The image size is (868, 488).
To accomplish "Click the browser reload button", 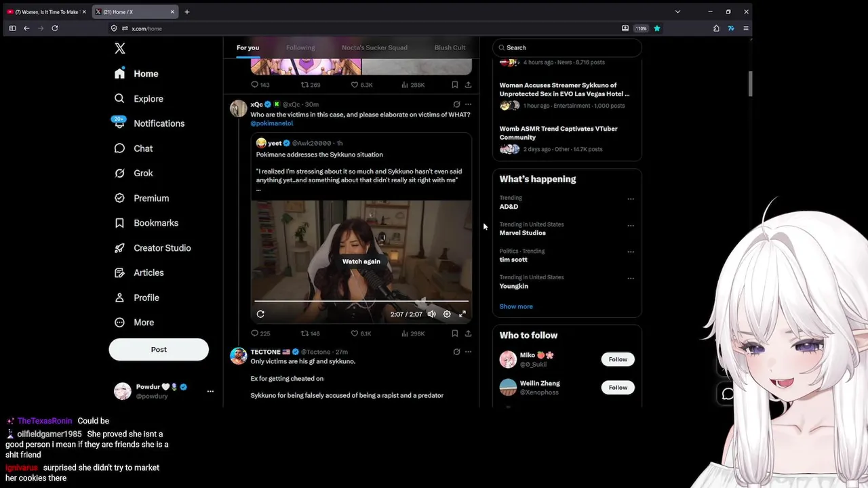I will pos(55,28).
